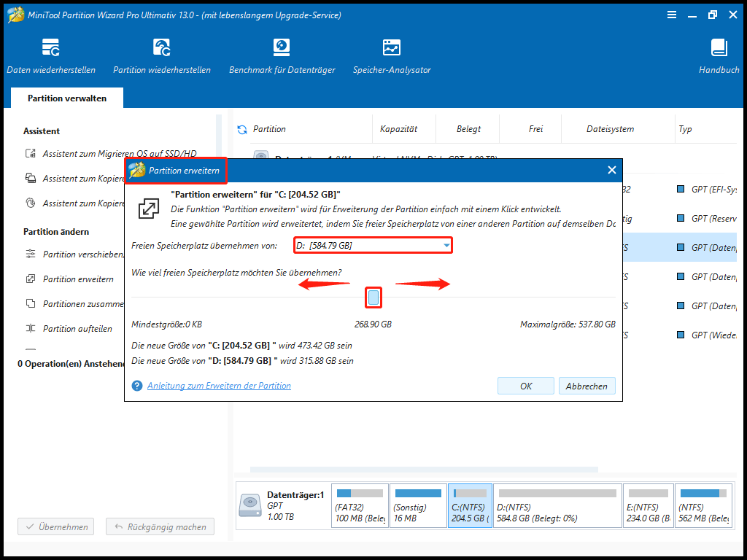Click the Partition erweitern dialog arrows icon

pos(149,209)
